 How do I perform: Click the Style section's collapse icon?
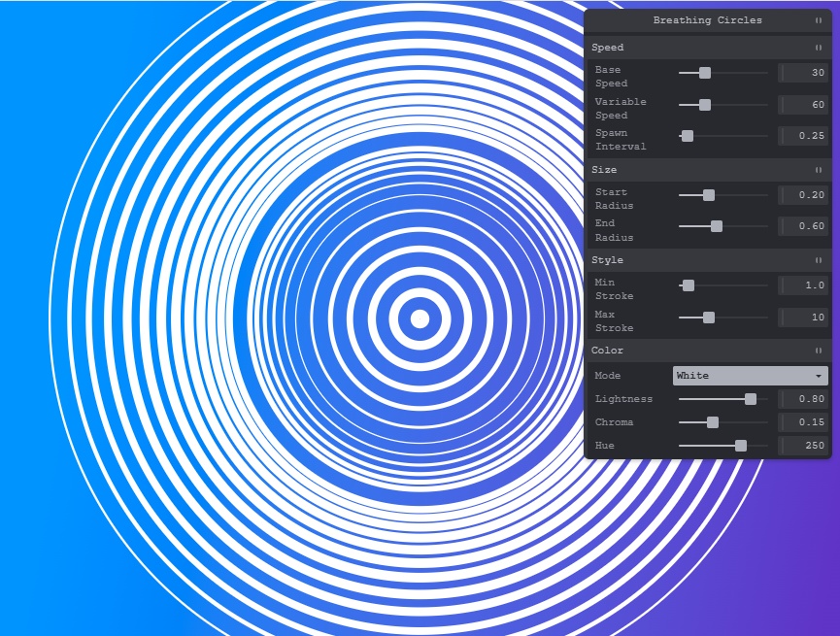tap(818, 260)
